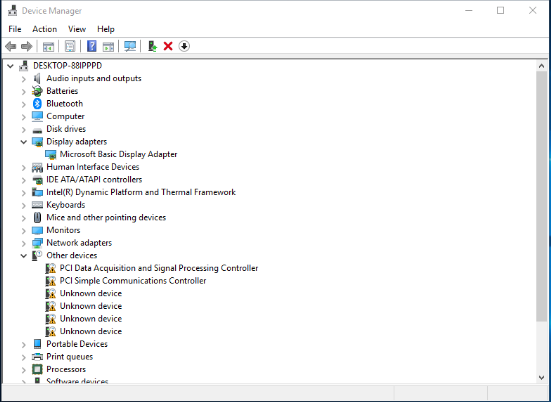
Task: Select PCI Simple Communications Controller text
Action: pos(133,281)
